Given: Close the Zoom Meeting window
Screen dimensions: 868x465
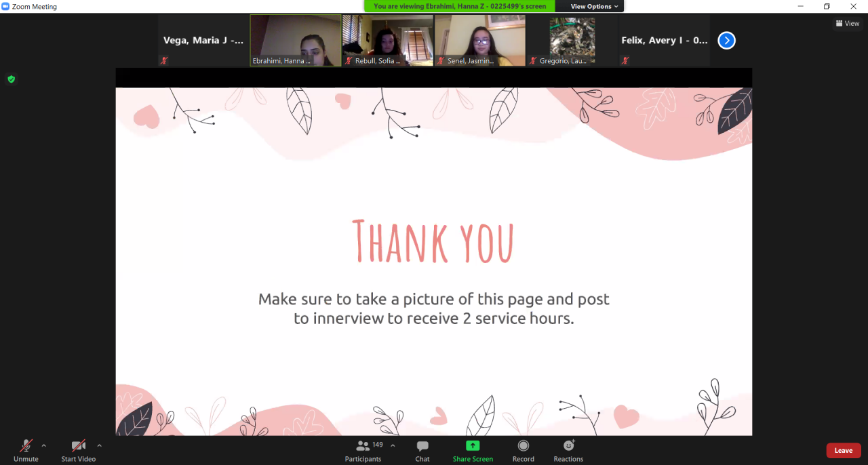Looking at the screenshot, I should [853, 6].
